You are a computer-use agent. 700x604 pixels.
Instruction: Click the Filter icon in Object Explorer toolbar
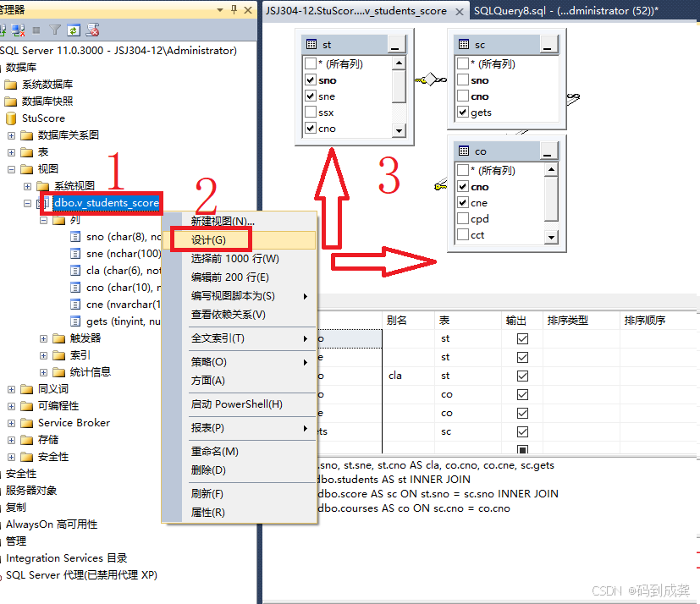55,30
